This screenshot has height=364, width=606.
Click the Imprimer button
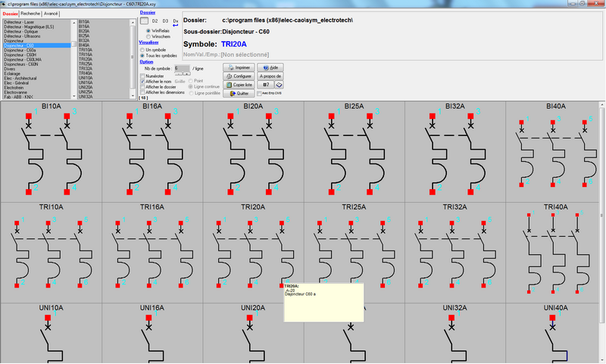click(x=239, y=67)
